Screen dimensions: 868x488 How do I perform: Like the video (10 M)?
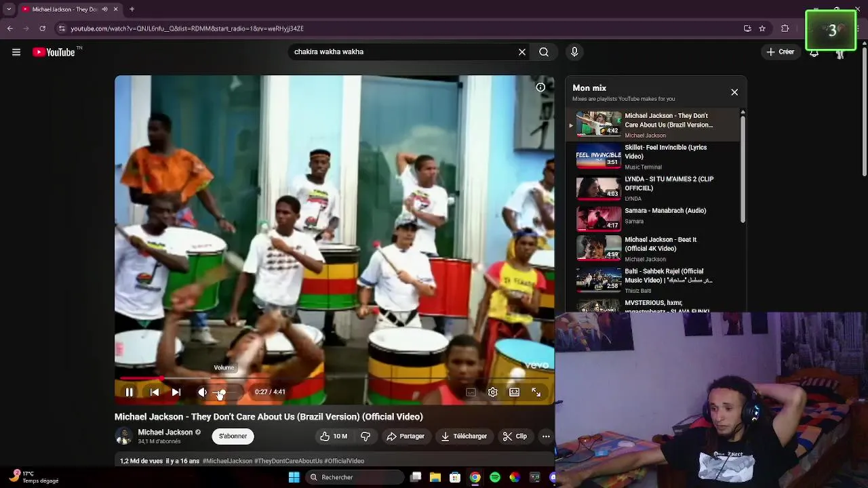pos(334,436)
